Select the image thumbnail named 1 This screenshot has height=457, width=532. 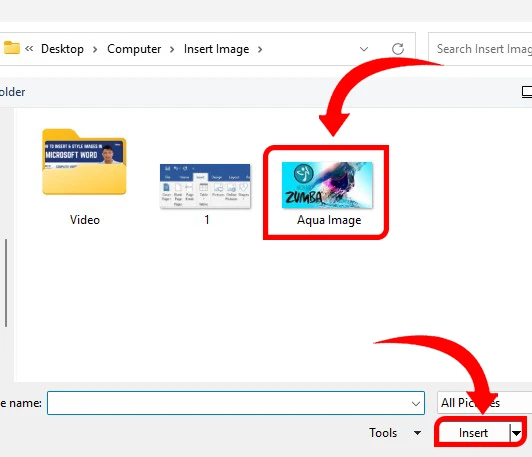pyautogui.click(x=205, y=186)
